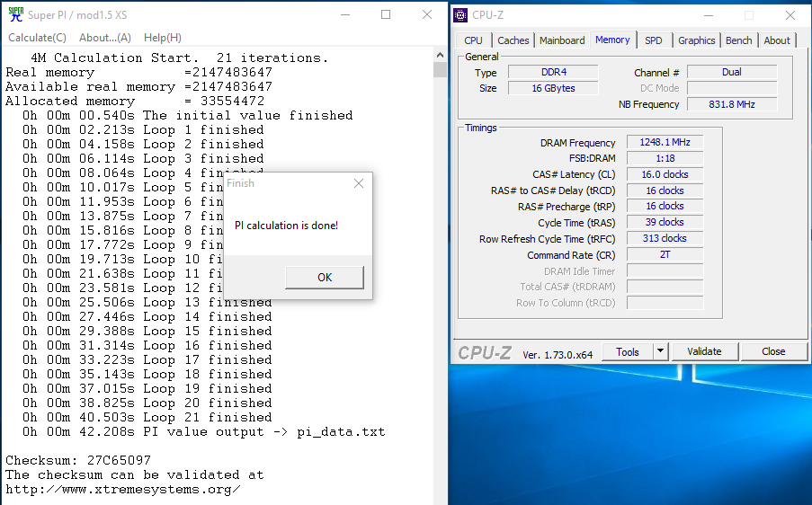Switch to the Bench tab
This screenshot has width=812, height=505.
tap(739, 40)
